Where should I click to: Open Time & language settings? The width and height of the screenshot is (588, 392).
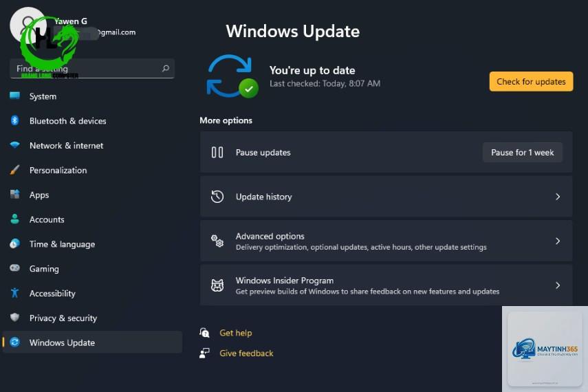[x=92, y=244]
